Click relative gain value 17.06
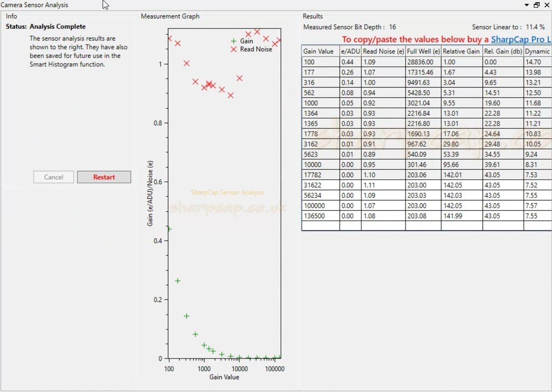552x392 pixels. click(x=461, y=134)
